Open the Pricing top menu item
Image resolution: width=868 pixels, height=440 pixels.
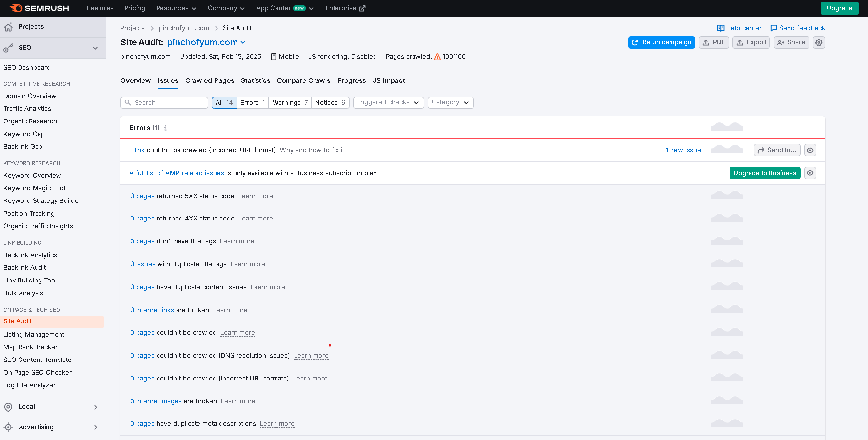pyautogui.click(x=135, y=8)
